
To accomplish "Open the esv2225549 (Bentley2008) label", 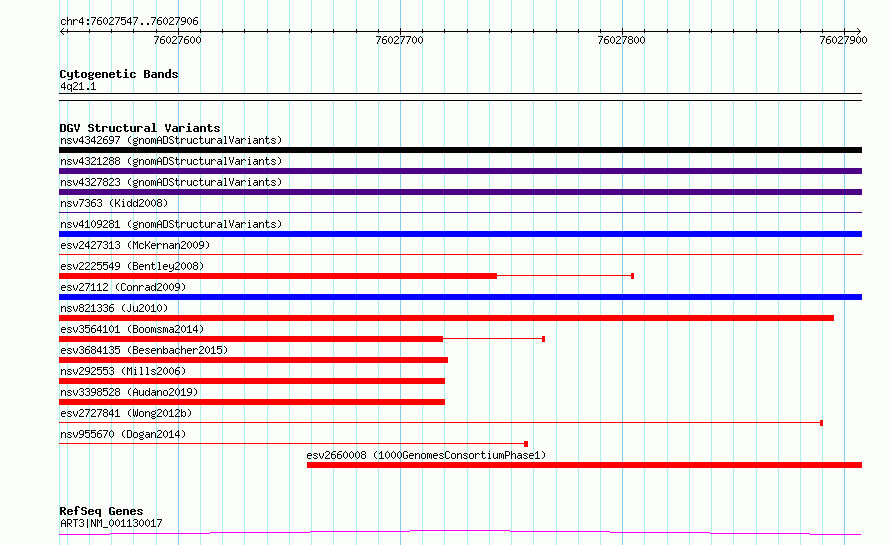I will coord(132,266).
